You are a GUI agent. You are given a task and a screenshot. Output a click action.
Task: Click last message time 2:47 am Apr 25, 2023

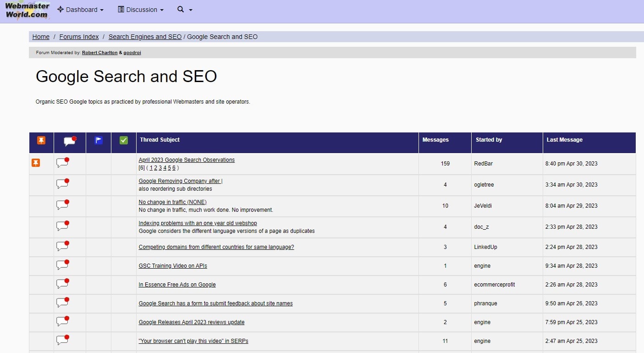[572, 341]
